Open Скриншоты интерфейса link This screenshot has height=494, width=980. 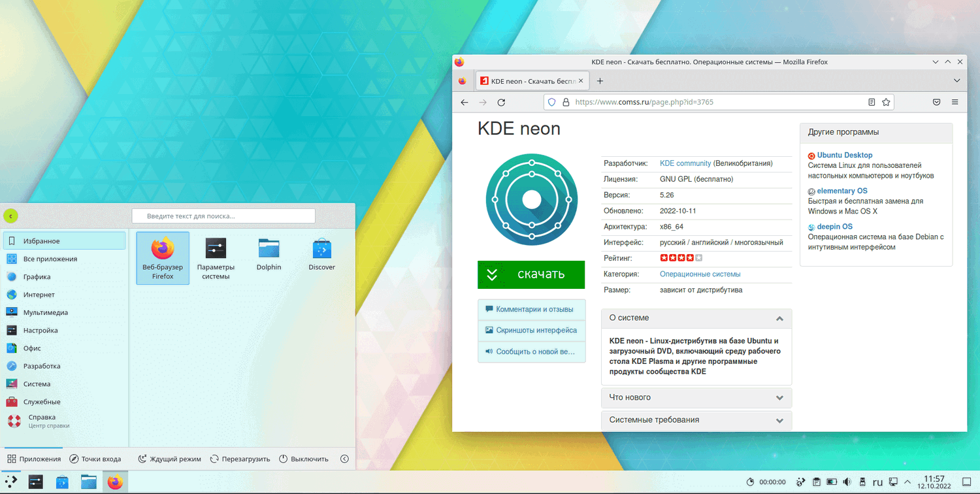pos(532,331)
